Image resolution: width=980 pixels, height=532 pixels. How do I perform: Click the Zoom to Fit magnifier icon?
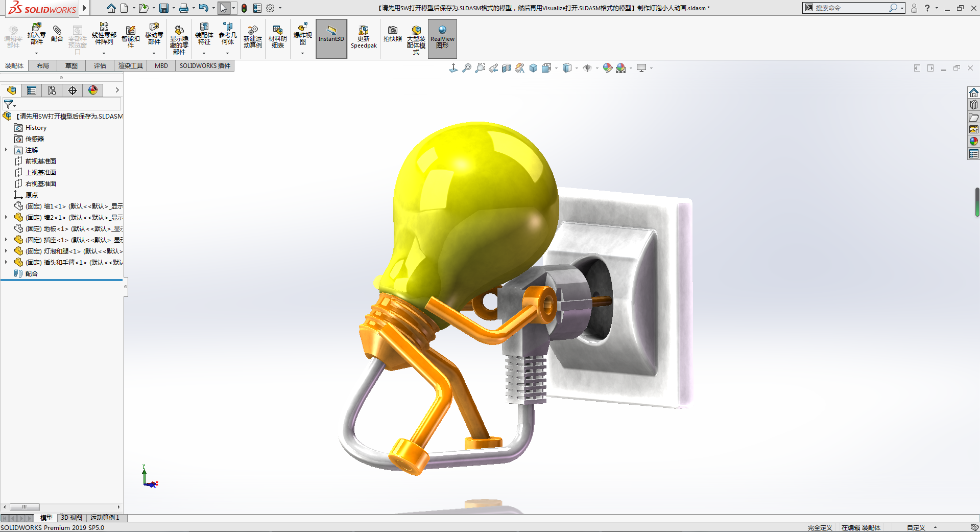coord(466,68)
